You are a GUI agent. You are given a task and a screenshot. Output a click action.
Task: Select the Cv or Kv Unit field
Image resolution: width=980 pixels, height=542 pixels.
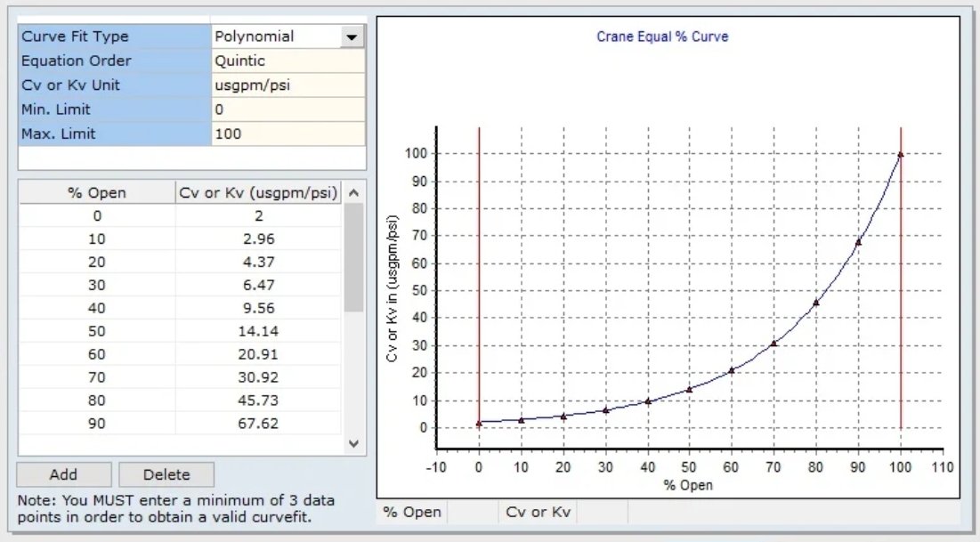[x=288, y=85]
